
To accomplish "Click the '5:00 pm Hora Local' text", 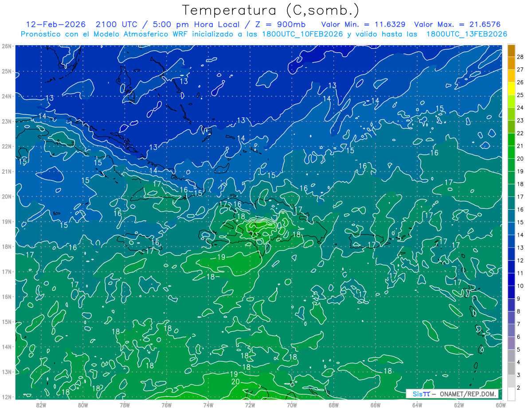I will [196, 24].
